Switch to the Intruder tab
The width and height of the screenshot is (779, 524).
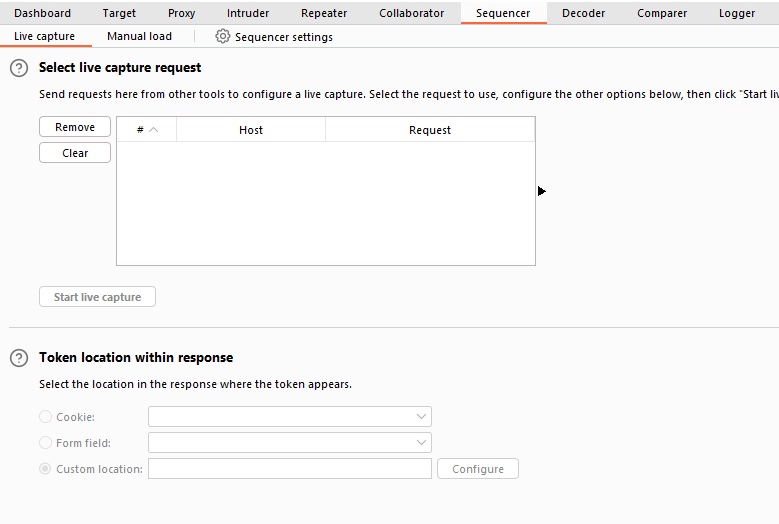[247, 13]
